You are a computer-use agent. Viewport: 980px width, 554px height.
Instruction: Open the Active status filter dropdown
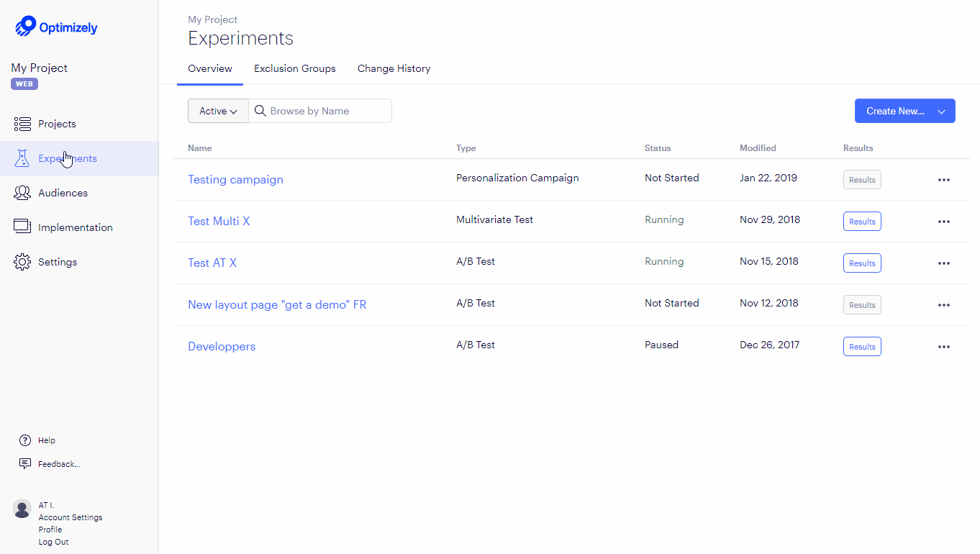[x=217, y=110]
